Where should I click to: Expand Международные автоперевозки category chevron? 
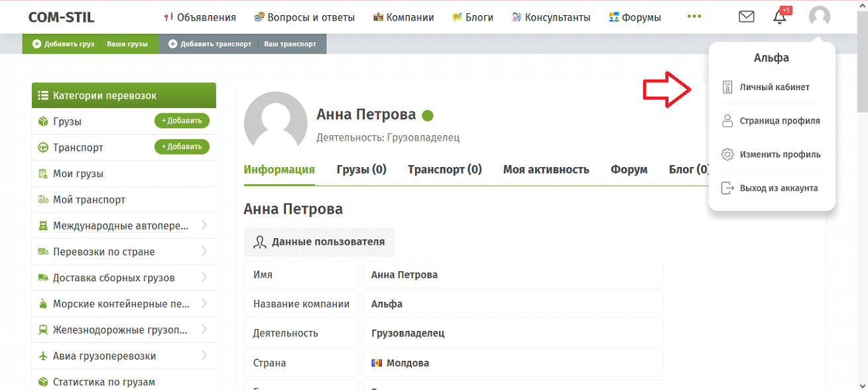(x=204, y=226)
